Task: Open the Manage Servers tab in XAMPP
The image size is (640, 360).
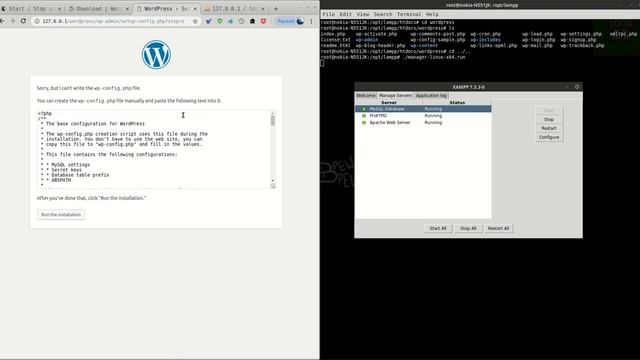Action: (x=396, y=96)
